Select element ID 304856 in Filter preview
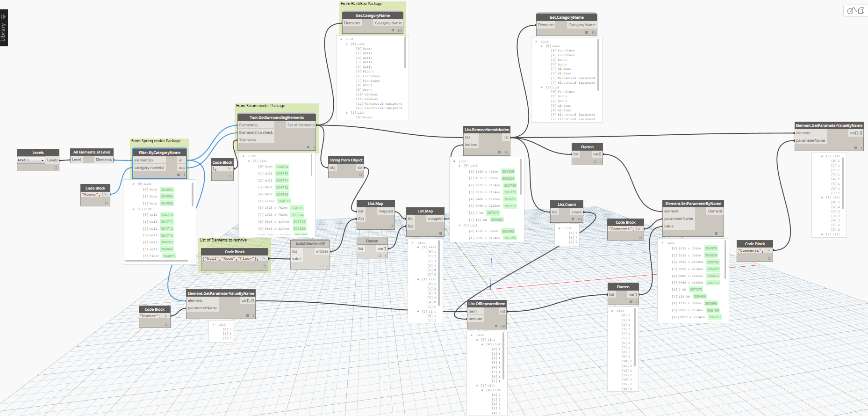868x416 pixels. (x=167, y=197)
